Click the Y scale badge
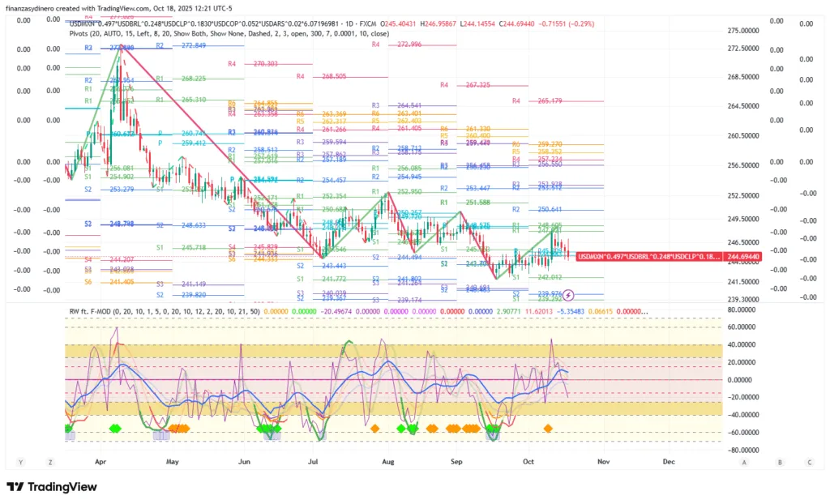Image resolution: width=830 pixels, height=504 pixels. [20, 461]
